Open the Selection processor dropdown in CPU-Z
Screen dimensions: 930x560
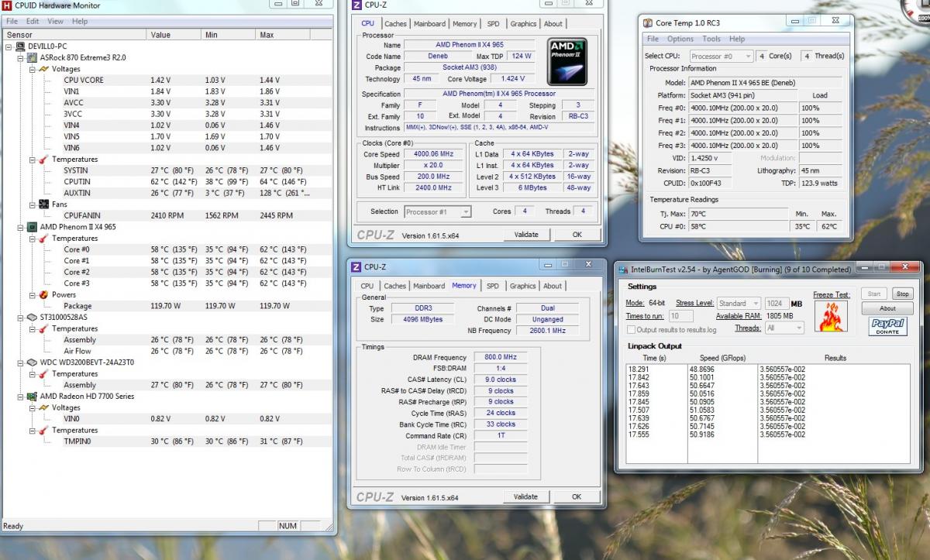tap(437, 211)
